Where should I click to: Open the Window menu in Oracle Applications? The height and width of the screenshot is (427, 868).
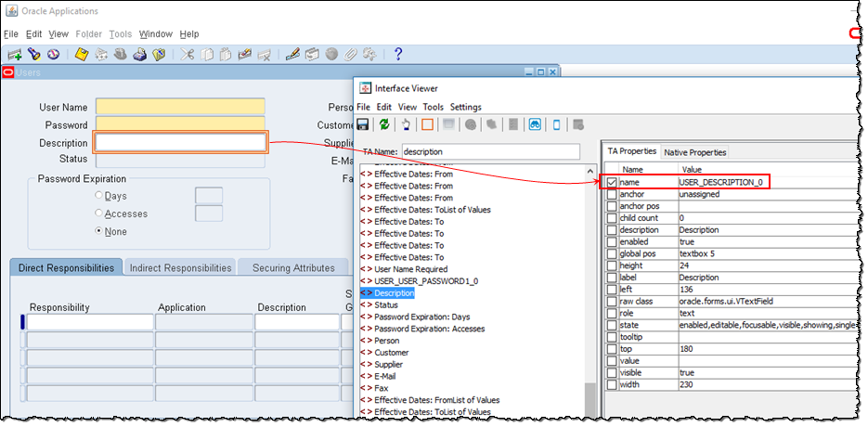(156, 33)
